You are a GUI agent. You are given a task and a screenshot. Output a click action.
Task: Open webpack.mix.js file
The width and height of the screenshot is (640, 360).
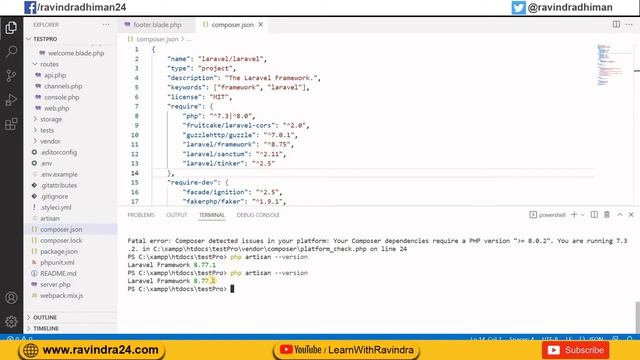tap(70, 296)
